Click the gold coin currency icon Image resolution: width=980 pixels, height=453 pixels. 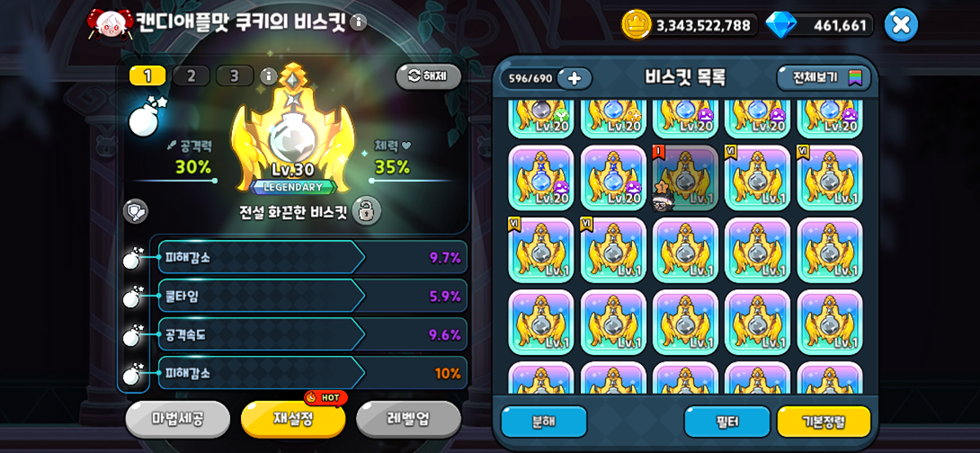pyautogui.click(x=636, y=24)
